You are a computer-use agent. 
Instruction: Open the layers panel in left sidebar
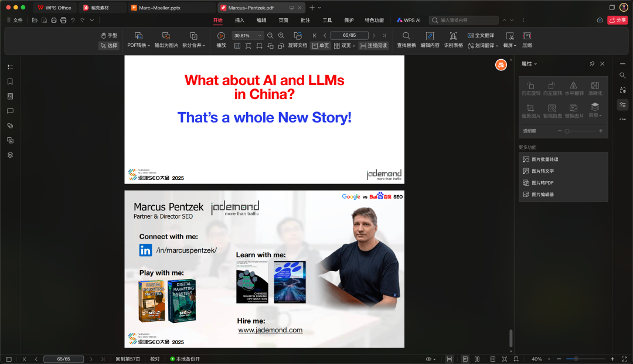(10, 155)
